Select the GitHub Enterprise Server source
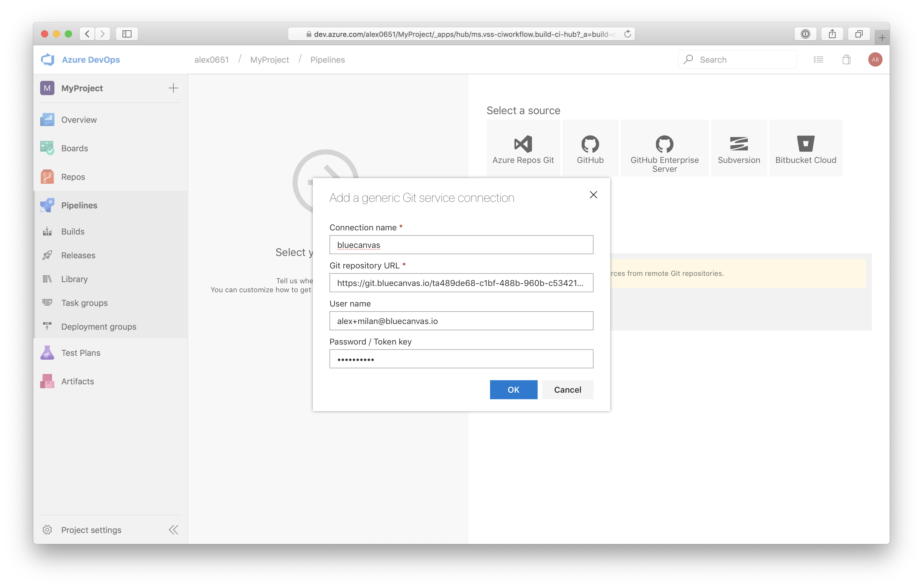Viewport: 923px width, 588px height. tap(664, 148)
